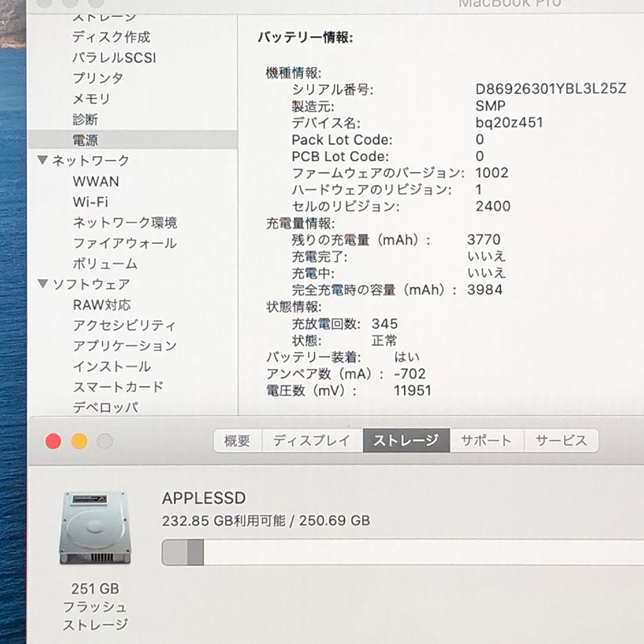Select インストール in sidebar
Viewport: 644px width, 644px height.
click(111, 366)
